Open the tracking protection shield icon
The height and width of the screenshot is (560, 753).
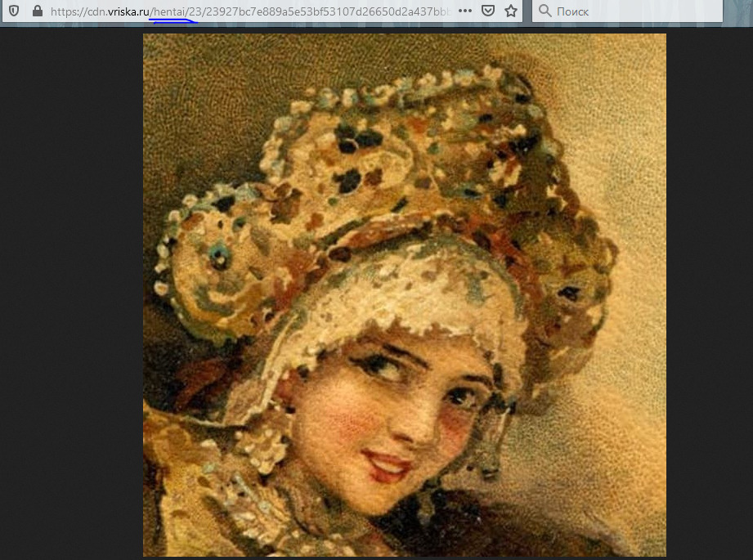tap(14, 11)
